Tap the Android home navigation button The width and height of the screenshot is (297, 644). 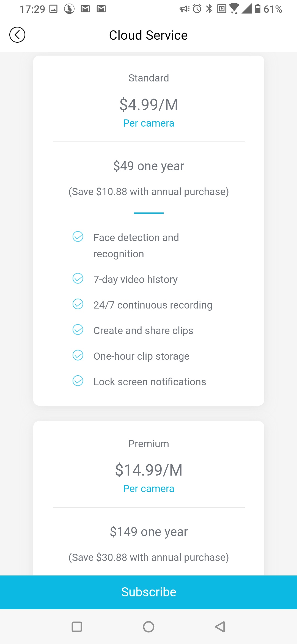[148, 627]
